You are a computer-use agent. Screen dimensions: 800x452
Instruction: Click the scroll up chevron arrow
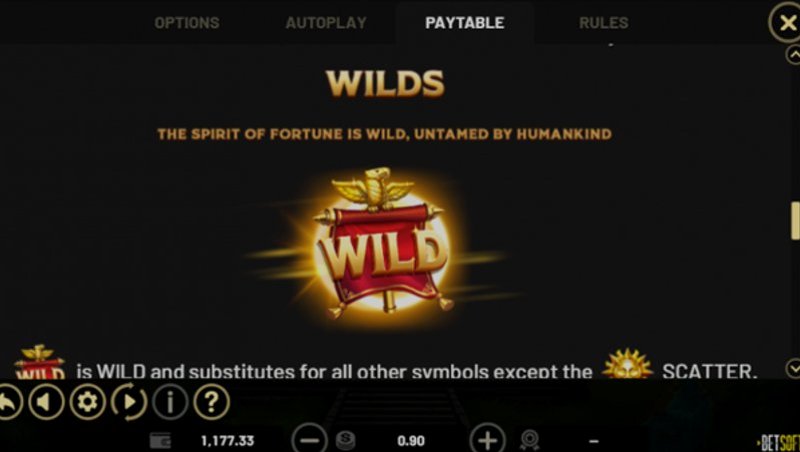(793, 54)
